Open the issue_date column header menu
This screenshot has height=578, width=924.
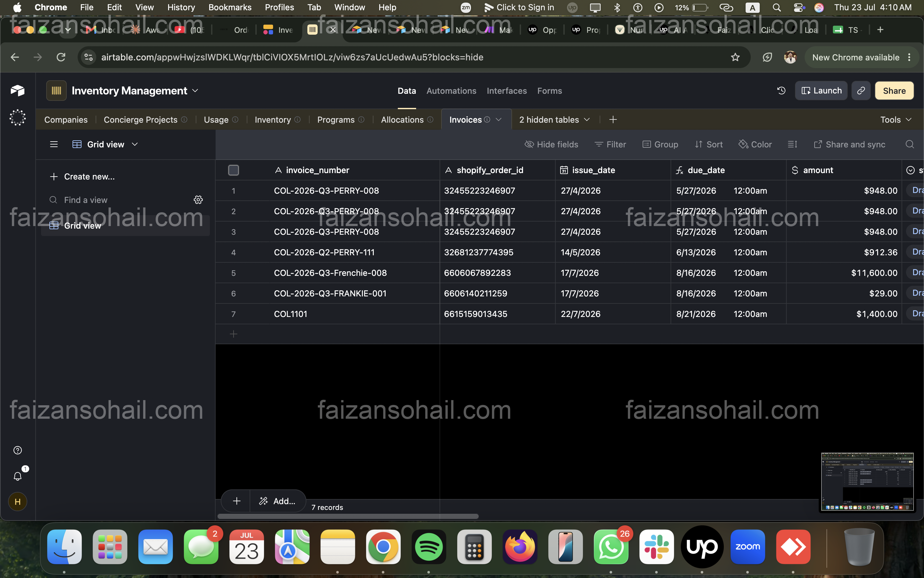[x=613, y=170]
